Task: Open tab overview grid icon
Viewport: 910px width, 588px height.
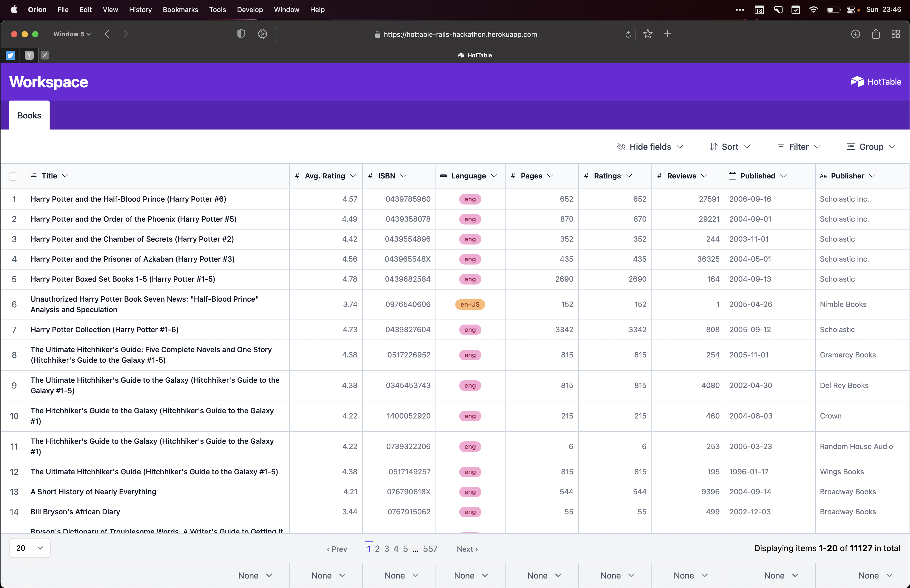Action: [896, 34]
